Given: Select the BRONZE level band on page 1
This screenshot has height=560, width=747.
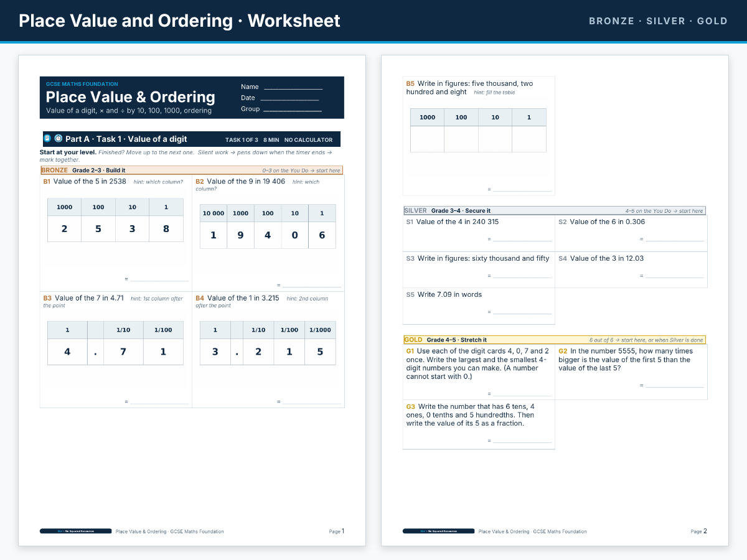Looking at the screenshot, I should tap(191, 170).
